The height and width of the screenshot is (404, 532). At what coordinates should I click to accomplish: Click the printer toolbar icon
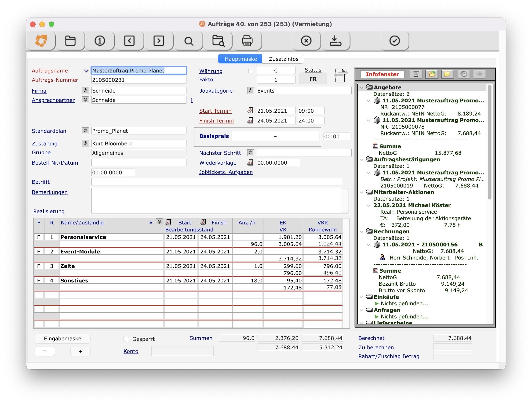pyautogui.click(x=247, y=41)
